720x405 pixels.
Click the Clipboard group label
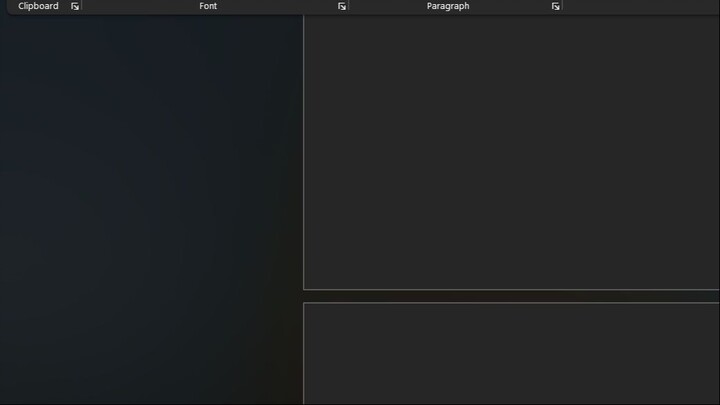[38, 6]
